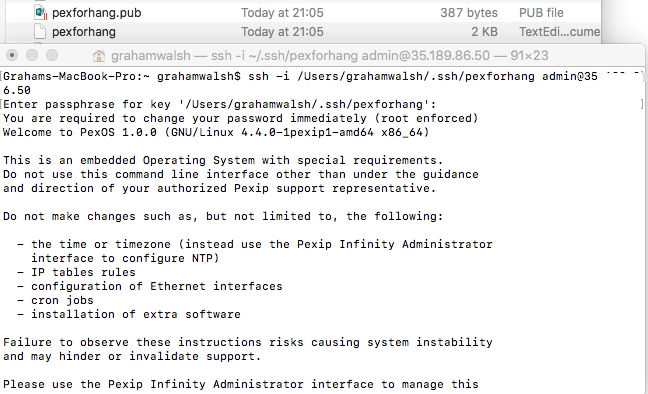Click the IP tables rules line
This screenshot has width=648, height=394.
(x=76, y=272)
